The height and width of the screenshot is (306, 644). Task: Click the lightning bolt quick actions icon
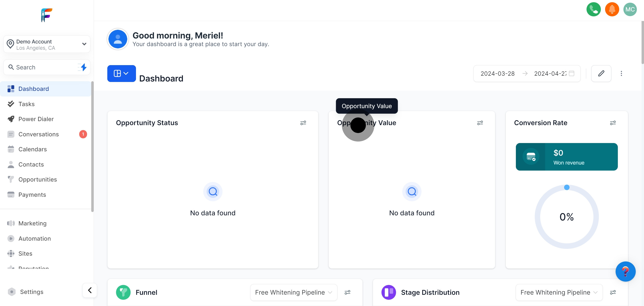[83, 67]
